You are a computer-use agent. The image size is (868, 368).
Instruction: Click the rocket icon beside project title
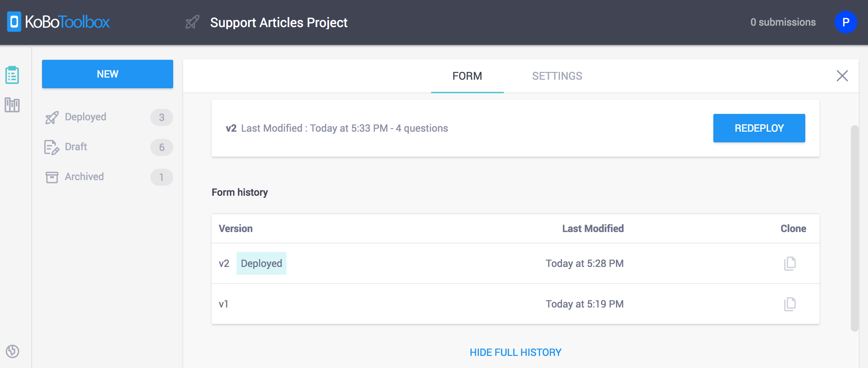pyautogui.click(x=192, y=22)
